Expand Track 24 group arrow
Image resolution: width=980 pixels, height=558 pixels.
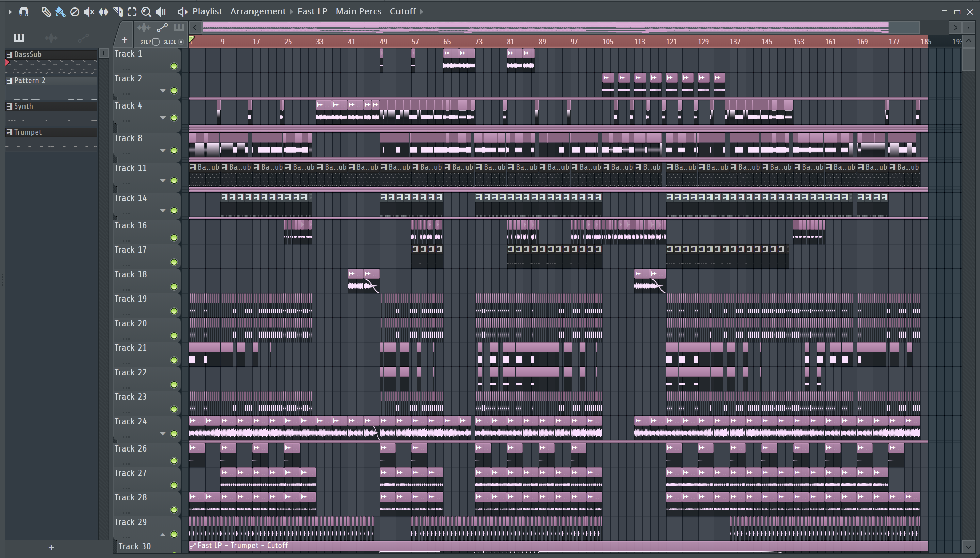click(x=163, y=433)
